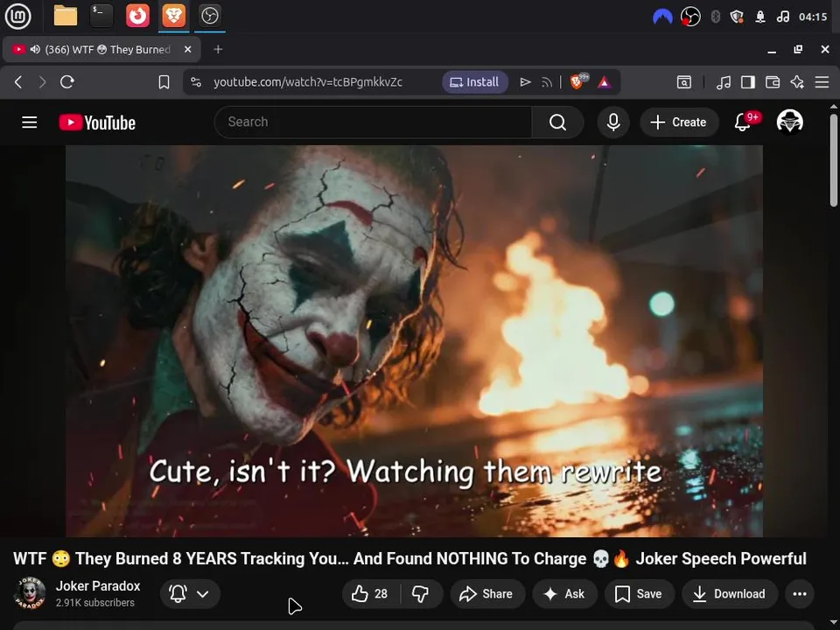Click the YouTube search field
The image size is (840, 630).
(x=373, y=122)
